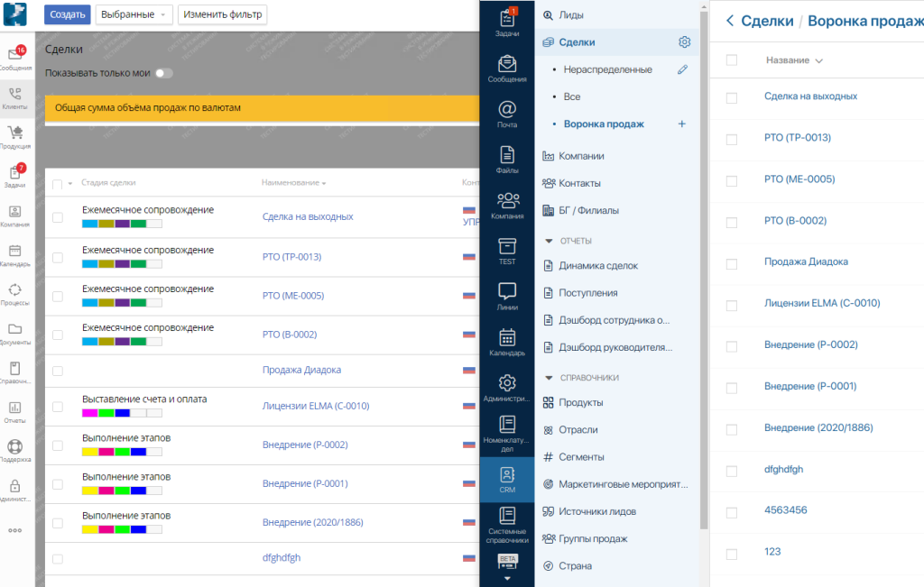Screen dimensions: 924x587
Task: Open the Файлы icon in dark sidebar
Action: point(507,161)
